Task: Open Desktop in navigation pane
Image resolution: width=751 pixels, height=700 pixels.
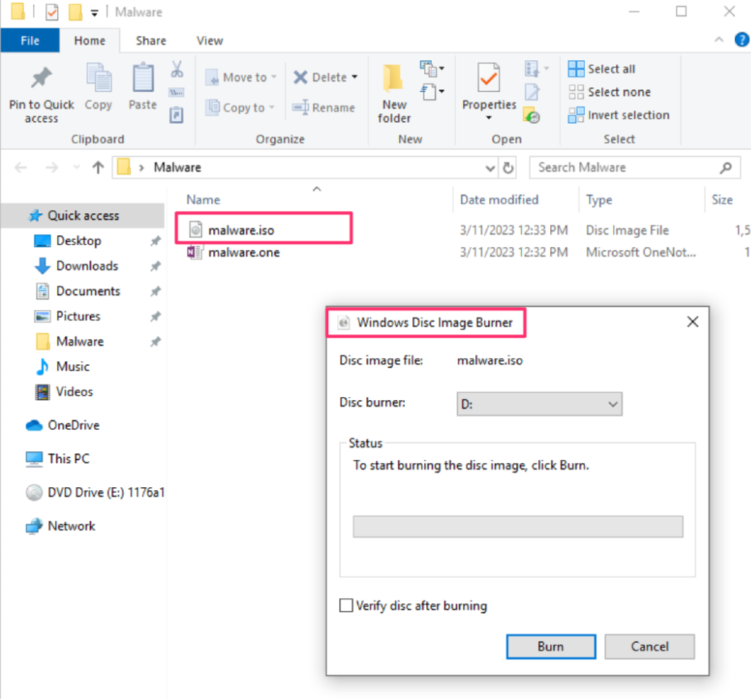Action: tap(79, 241)
